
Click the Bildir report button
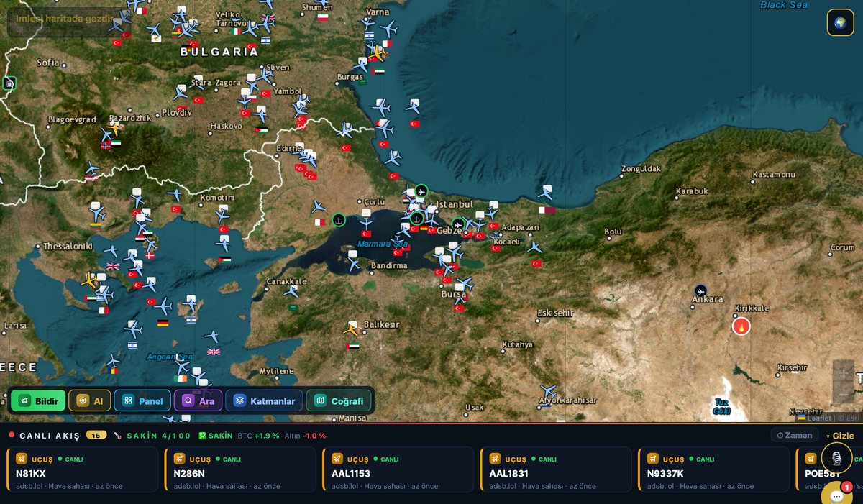coord(38,400)
